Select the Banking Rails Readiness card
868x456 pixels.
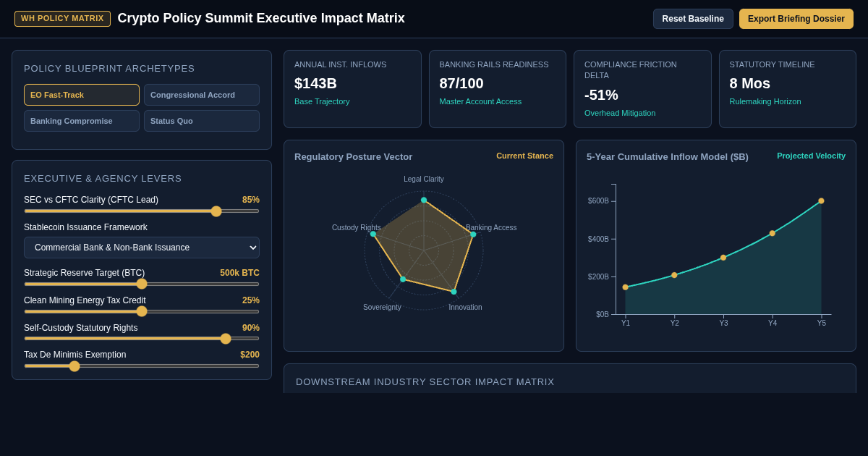(x=498, y=89)
